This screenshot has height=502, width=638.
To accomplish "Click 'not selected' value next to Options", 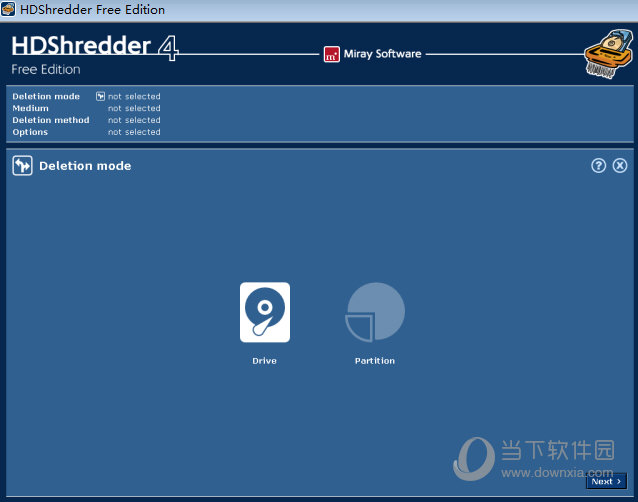I will (134, 132).
